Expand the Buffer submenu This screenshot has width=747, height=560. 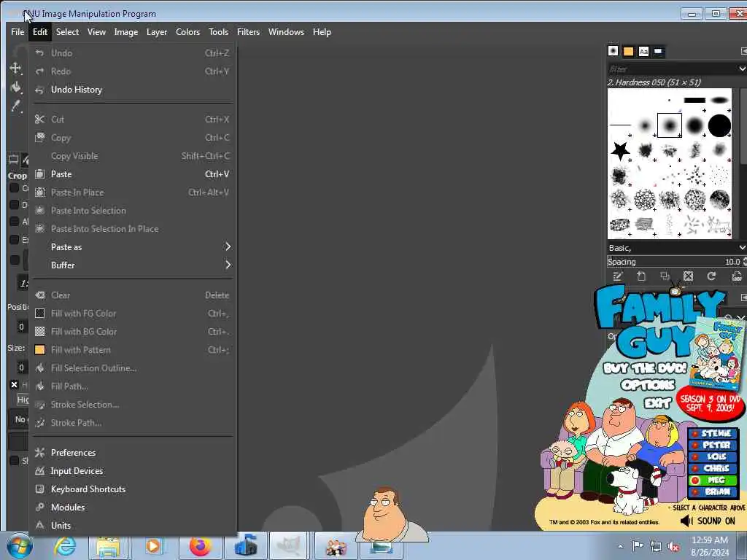133,265
